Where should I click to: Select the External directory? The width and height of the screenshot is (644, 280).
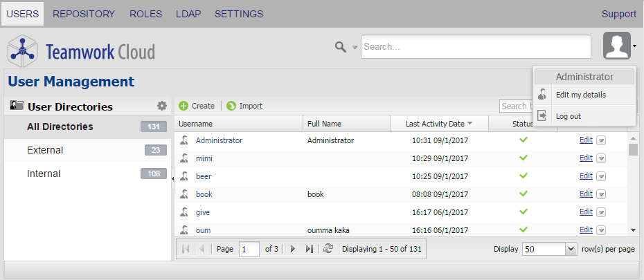45,150
